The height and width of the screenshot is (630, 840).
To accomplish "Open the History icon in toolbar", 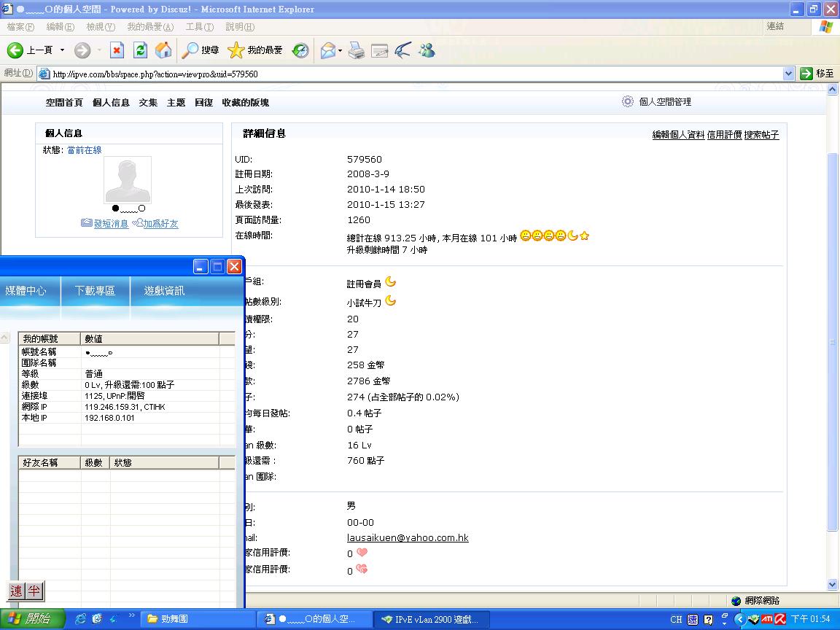I will coord(300,50).
